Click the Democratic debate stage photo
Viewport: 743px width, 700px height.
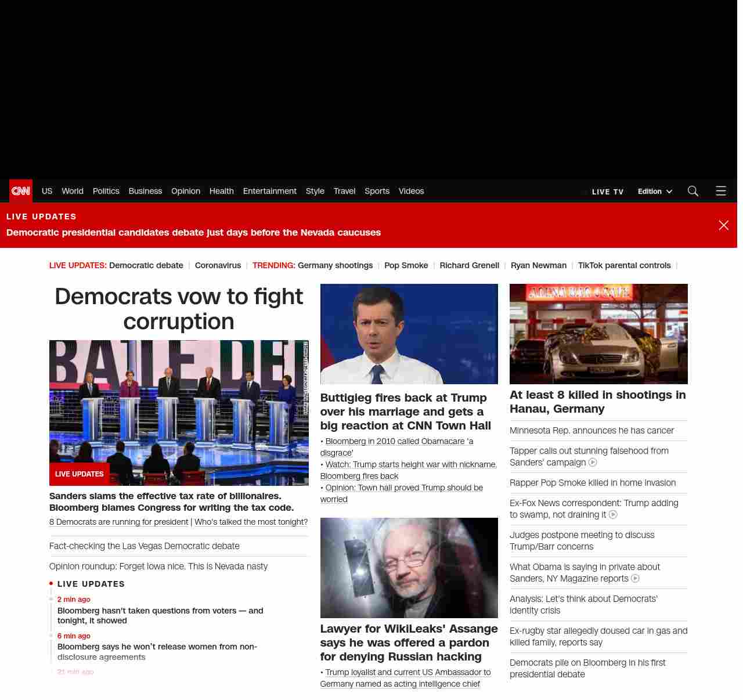(179, 413)
